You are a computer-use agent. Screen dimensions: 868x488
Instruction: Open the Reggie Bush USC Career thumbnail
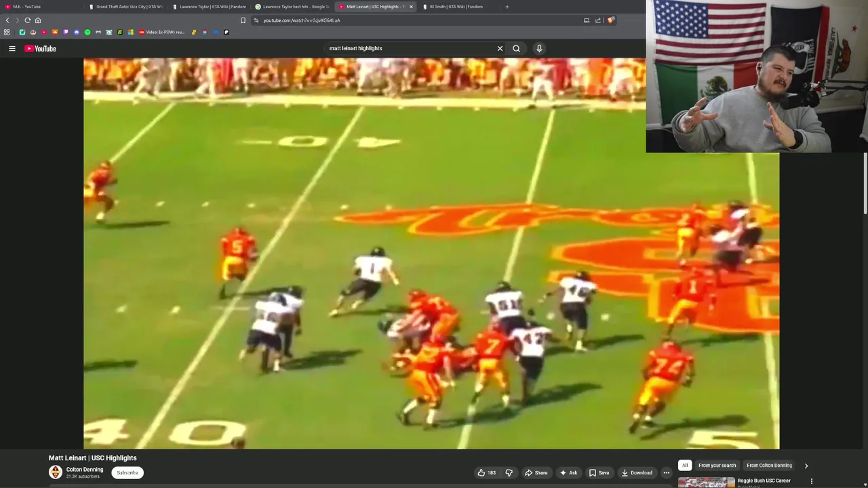tap(706, 483)
